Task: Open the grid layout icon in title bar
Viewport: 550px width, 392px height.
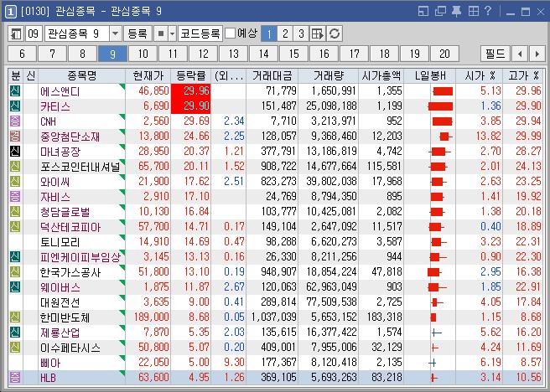Action: point(474,11)
